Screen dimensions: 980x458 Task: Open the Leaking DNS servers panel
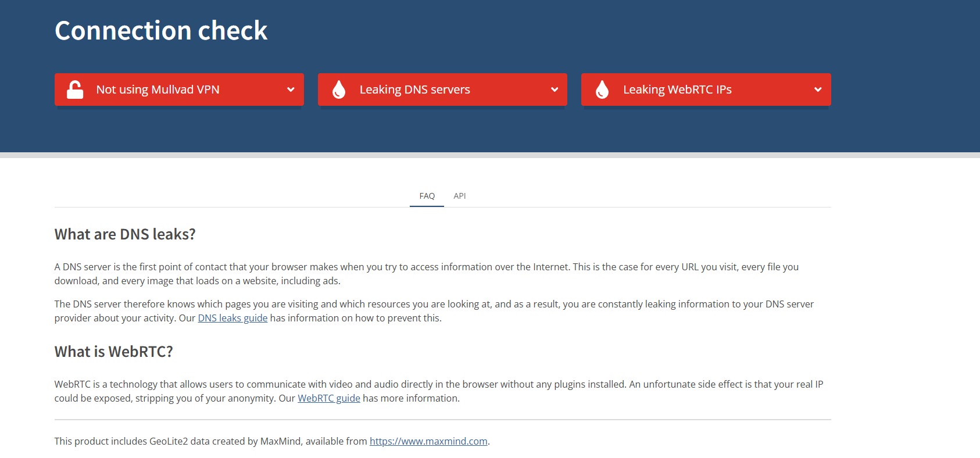pyautogui.click(x=442, y=90)
